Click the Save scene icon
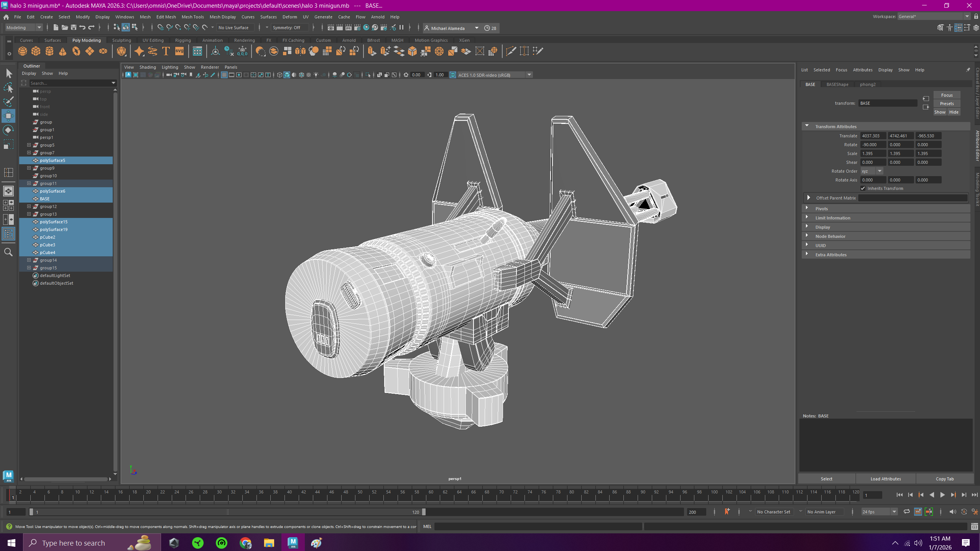Viewport: 980px width, 551px height. [x=74, y=28]
